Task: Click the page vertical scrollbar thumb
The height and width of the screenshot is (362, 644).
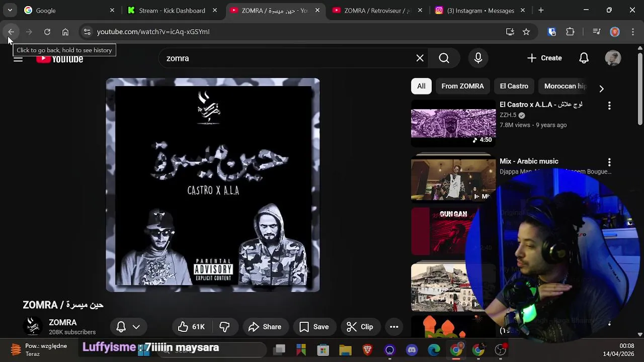Action: tap(640, 88)
